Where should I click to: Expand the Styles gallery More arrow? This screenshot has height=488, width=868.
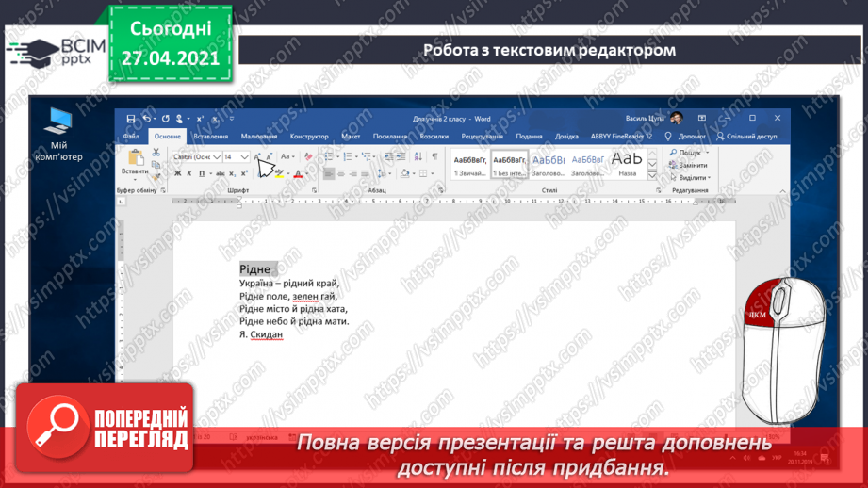652,176
